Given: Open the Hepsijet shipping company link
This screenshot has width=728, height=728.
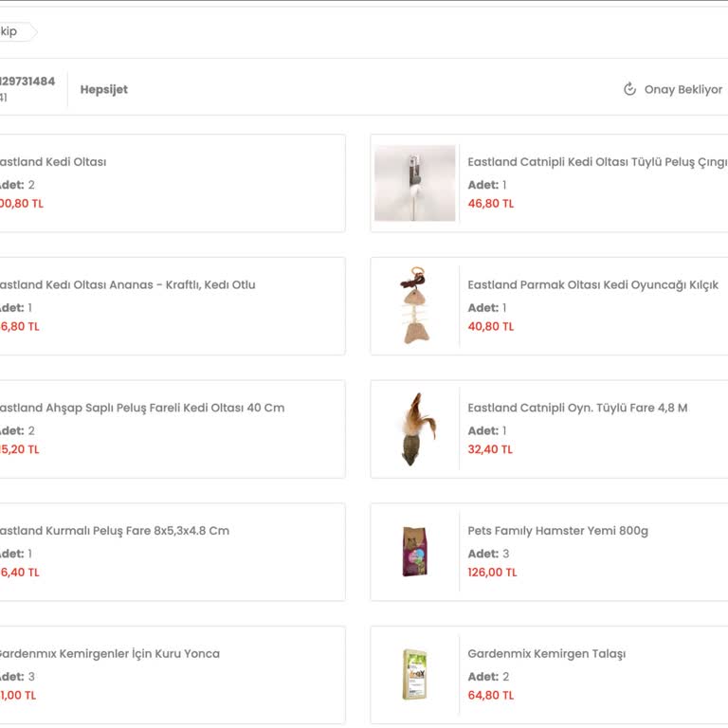Looking at the screenshot, I should point(104,90).
